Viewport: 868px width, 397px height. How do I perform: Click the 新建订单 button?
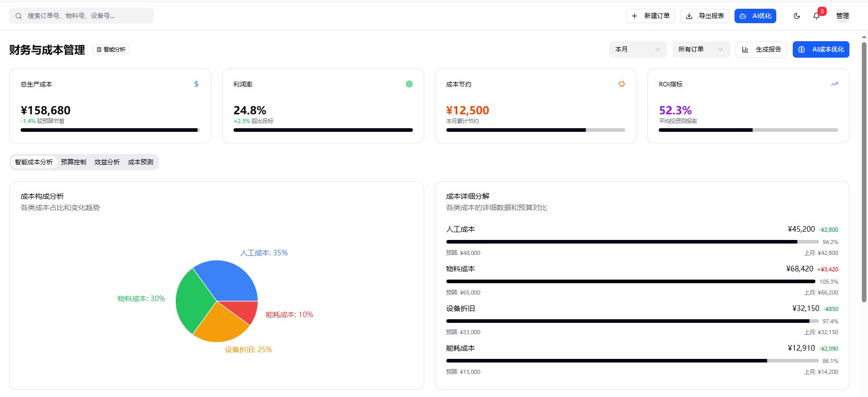tap(652, 16)
